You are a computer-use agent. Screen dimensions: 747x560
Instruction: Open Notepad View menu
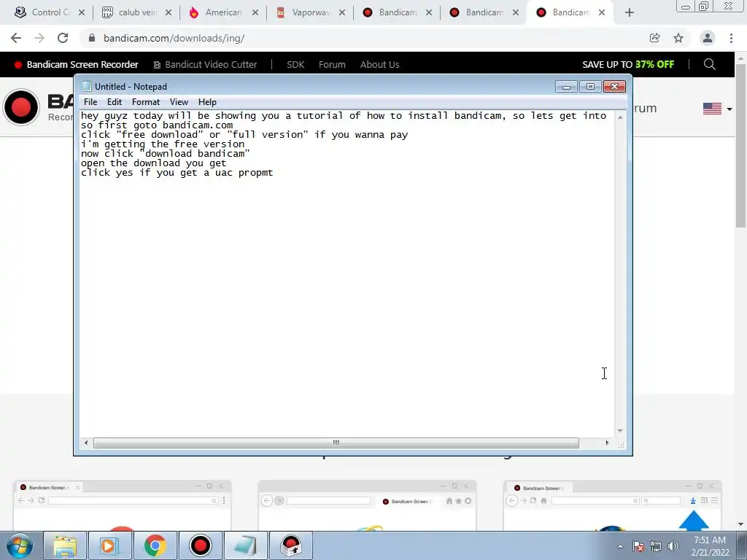pos(179,102)
